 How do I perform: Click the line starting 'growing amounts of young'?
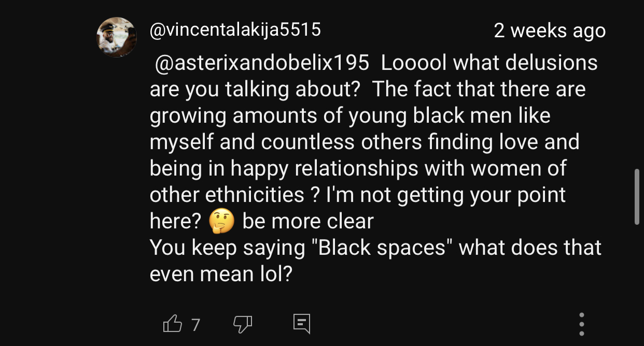pyautogui.click(x=350, y=116)
